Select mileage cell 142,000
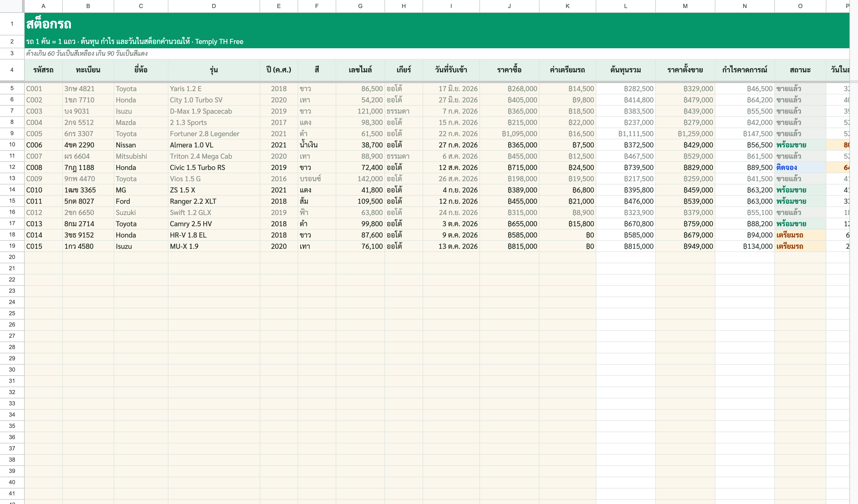The image size is (858, 504). pos(360,179)
